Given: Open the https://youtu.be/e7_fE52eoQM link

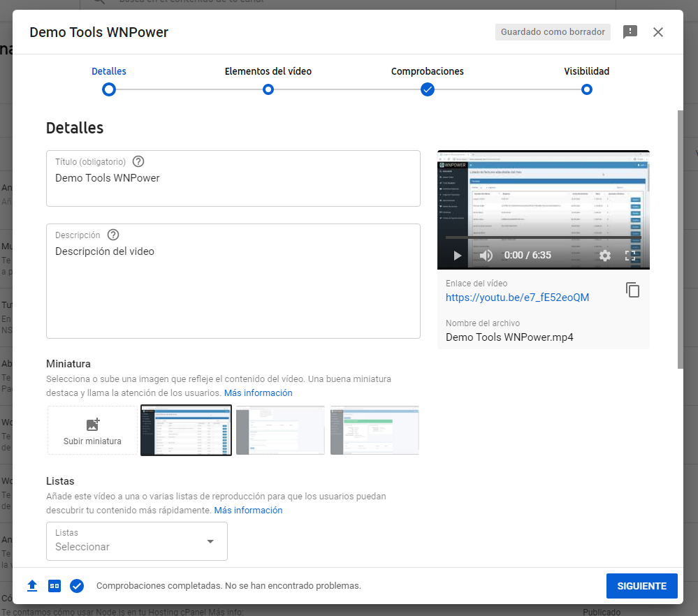Looking at the screenshot, I should click(517, 298).
